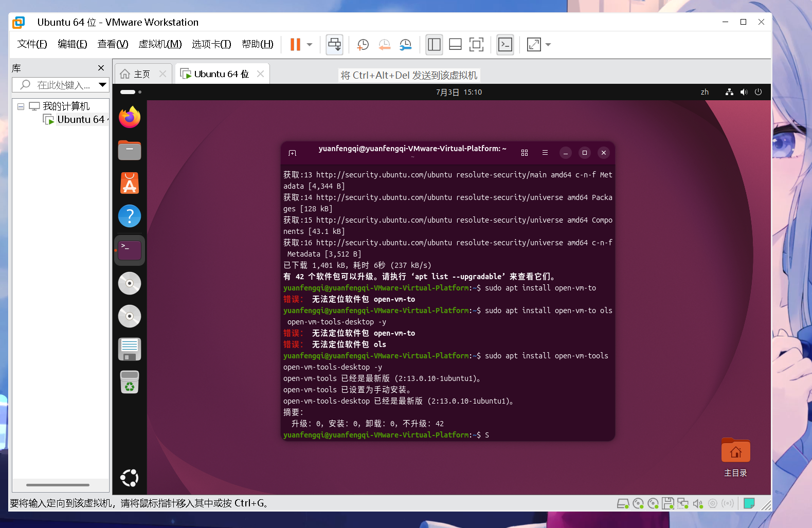
Task: Close the 主页 tab
Action: click(x=163, y=74)
